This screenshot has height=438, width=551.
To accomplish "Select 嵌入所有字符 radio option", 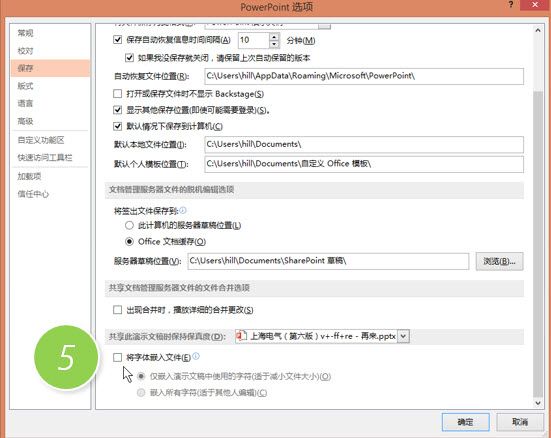I will [x=141, y=392].
